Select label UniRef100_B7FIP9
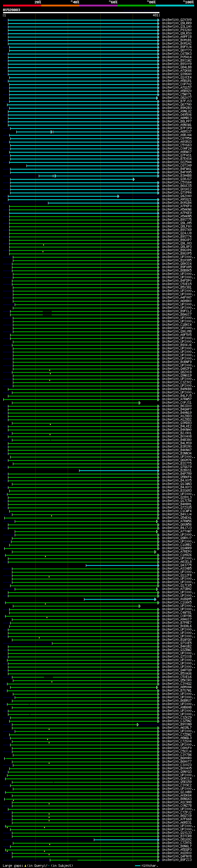197x868 pixels. coord(177,128)
